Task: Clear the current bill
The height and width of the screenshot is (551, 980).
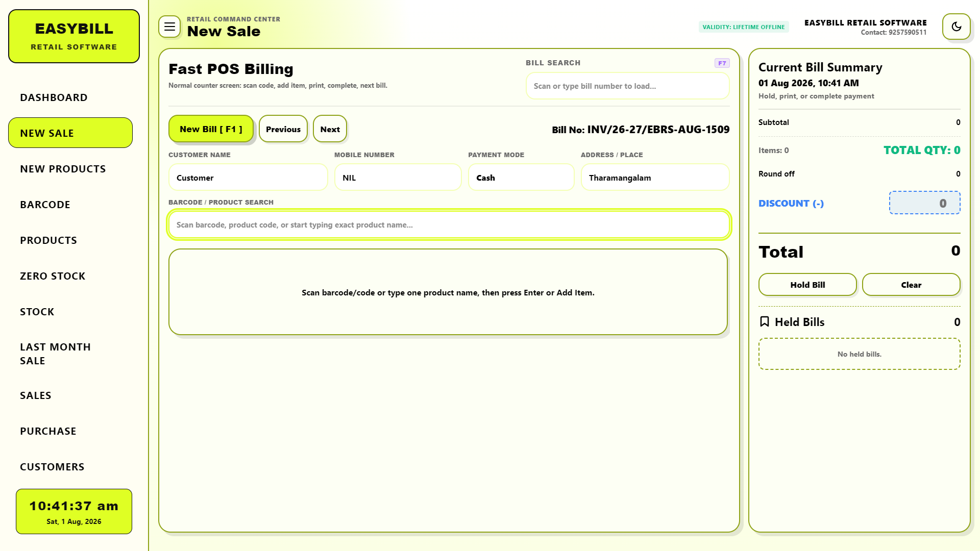Action: 911,284
